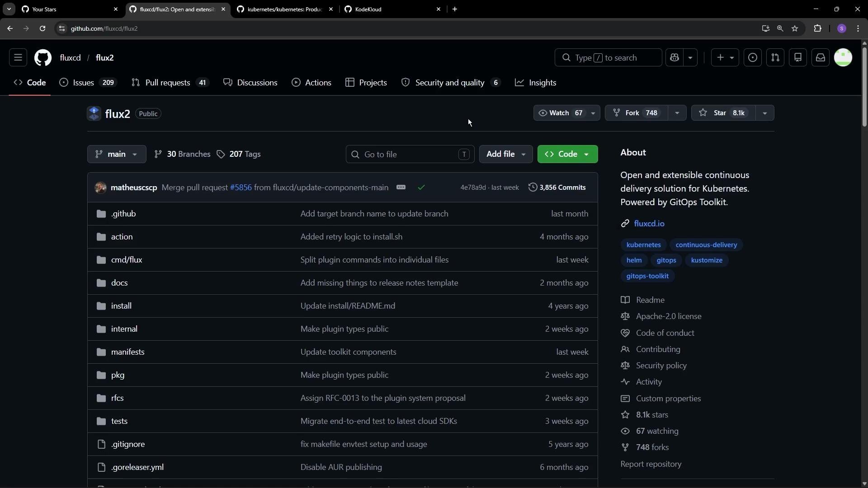Switch to the kubernetes/kubernetes browser tab
Screen dimensions: 868x488
coord(285,9)
